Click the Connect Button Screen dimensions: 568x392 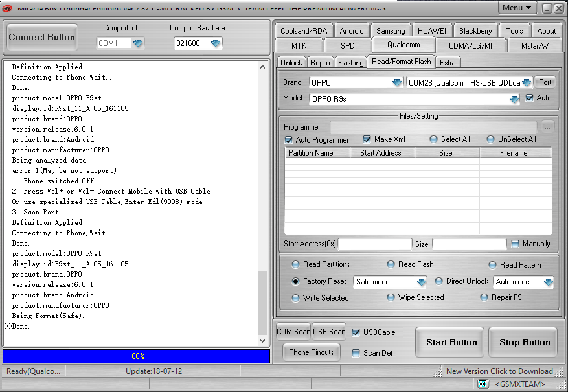[41, 37]
